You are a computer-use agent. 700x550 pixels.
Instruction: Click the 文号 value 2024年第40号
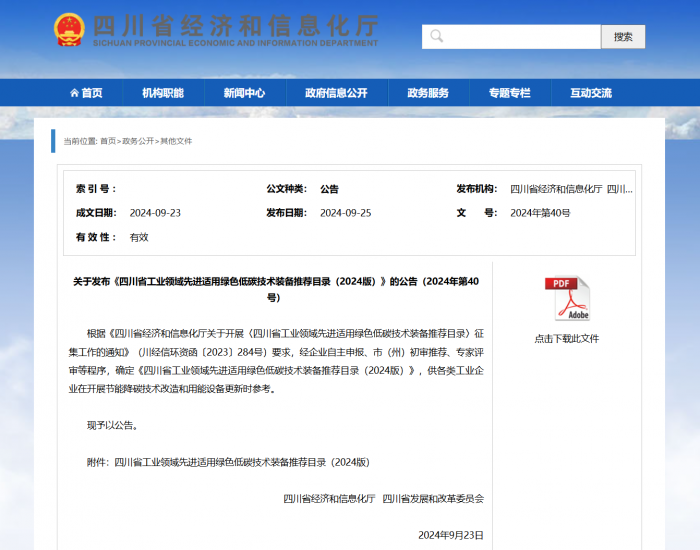click(540, 213)
